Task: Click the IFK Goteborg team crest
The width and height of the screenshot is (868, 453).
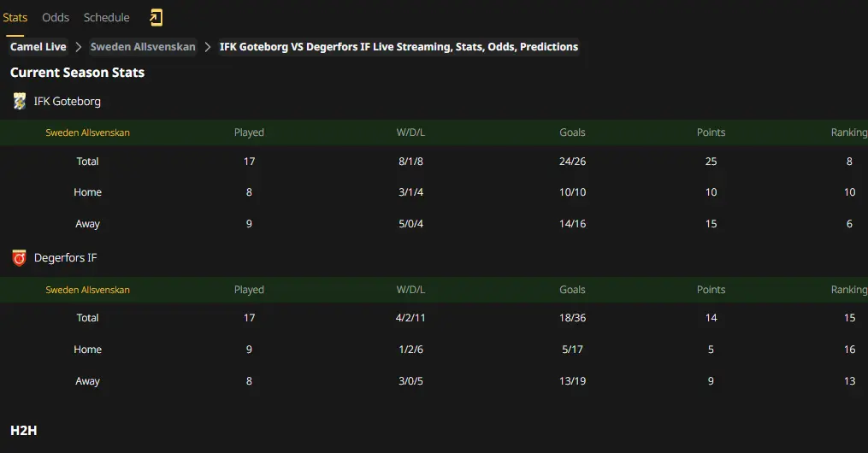Action: click(20, 101)
